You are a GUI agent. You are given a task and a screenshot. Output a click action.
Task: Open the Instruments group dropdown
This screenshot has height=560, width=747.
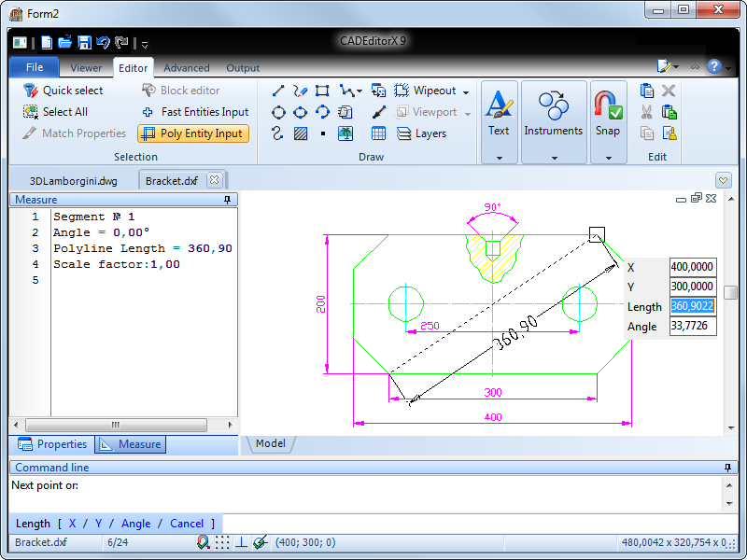coord(554,158)
